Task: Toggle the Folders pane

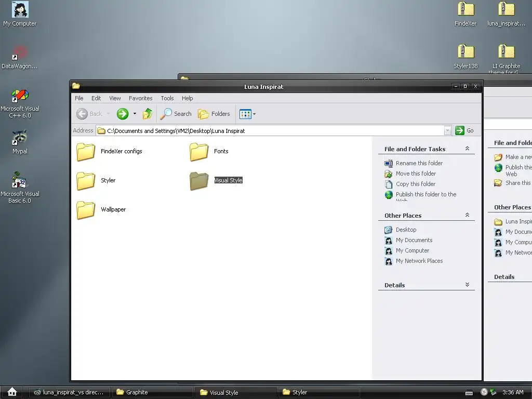Action: click(214, 114)
